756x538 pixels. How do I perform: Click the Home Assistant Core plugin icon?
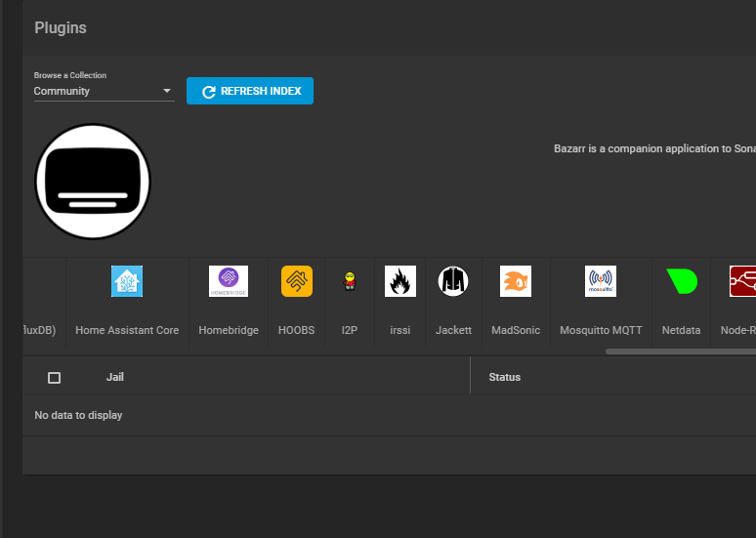[127, 281]
